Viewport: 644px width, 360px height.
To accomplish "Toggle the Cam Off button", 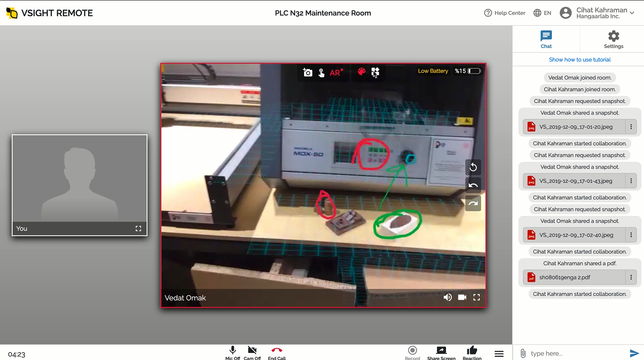I will 252,352.
